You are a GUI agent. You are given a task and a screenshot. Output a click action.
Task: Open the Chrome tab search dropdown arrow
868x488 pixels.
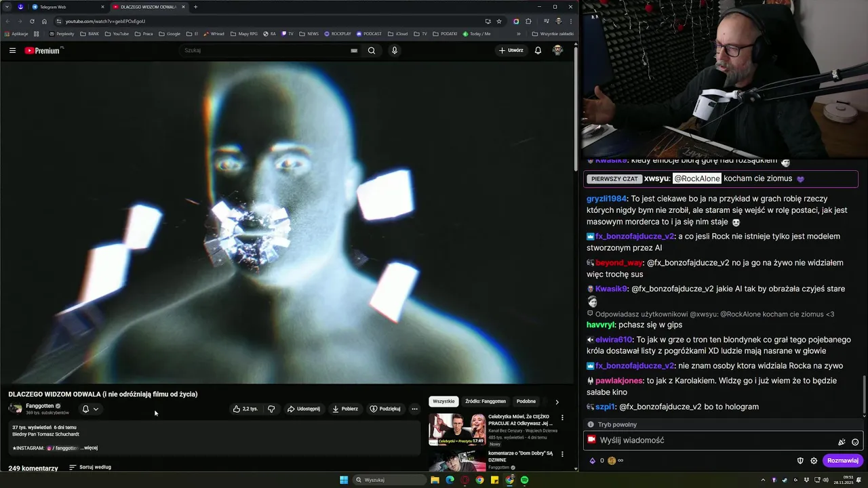[x=7, y=7]
